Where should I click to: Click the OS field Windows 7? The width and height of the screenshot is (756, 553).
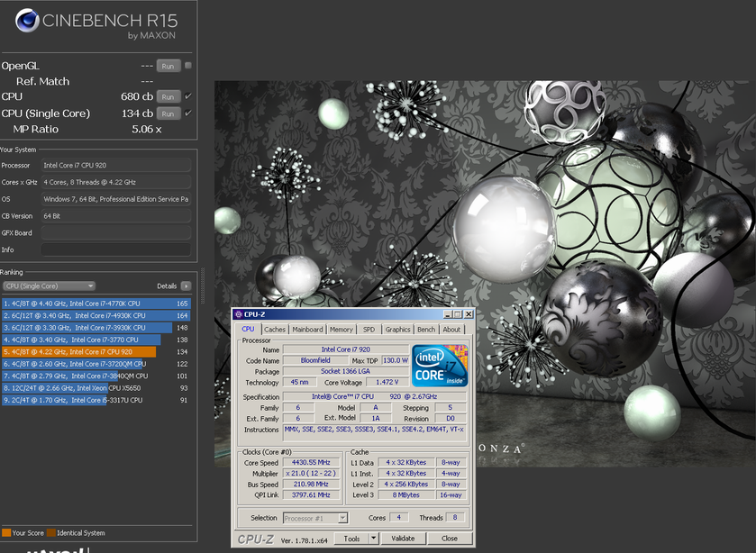(115, 199)
